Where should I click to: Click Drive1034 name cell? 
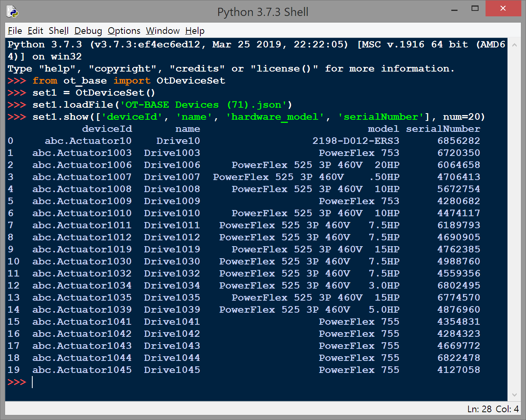tap(172, 285)
